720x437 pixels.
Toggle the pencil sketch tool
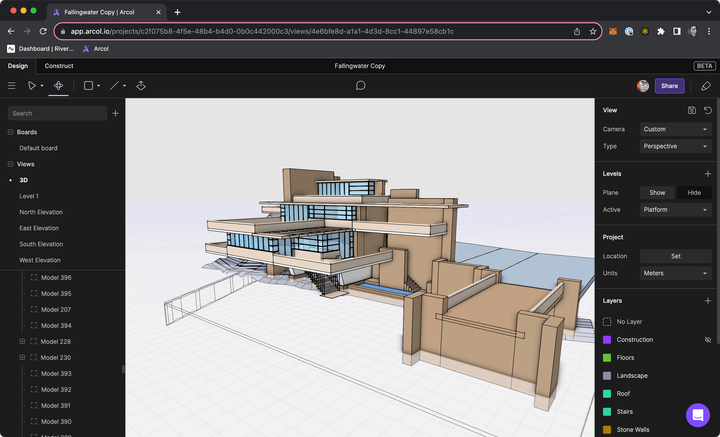tap(706, 86)
